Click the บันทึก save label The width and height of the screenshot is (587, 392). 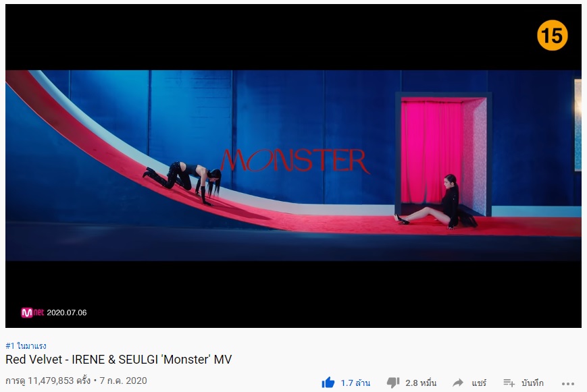(532, 383)
